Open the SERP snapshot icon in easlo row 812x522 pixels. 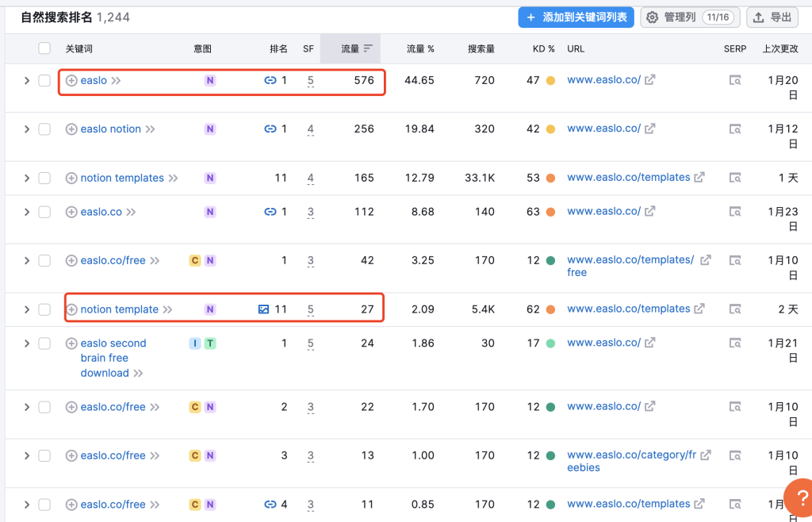point(735,80)
